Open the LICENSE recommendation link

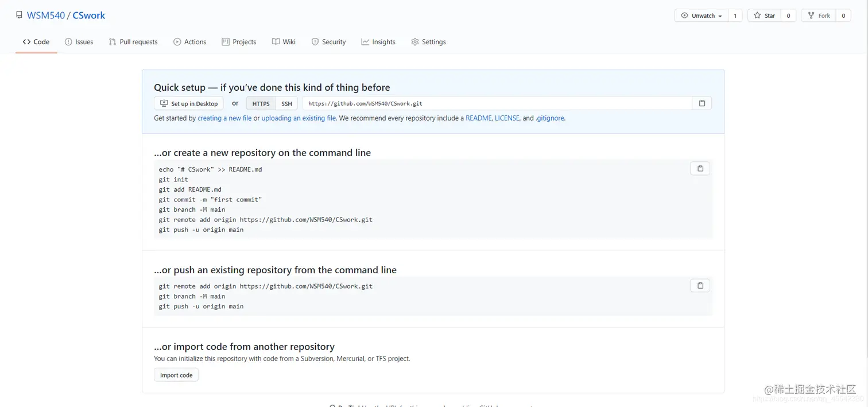coord(507,118)
